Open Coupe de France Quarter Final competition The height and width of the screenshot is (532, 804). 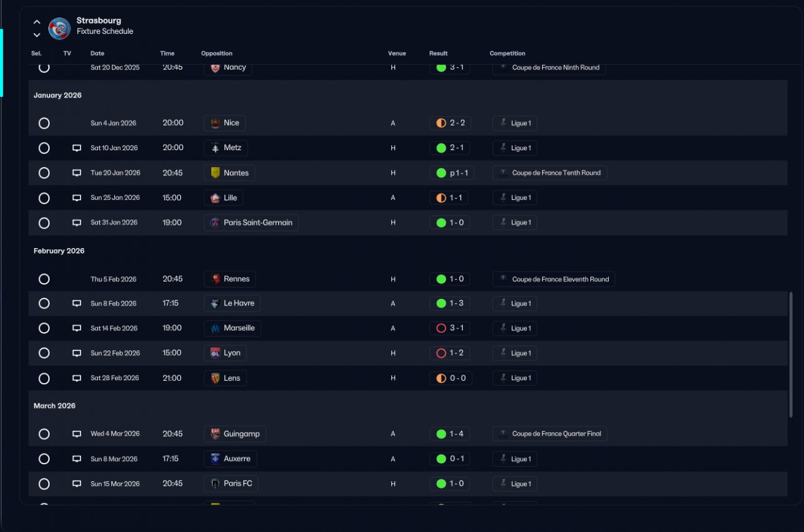coord(556,434)
